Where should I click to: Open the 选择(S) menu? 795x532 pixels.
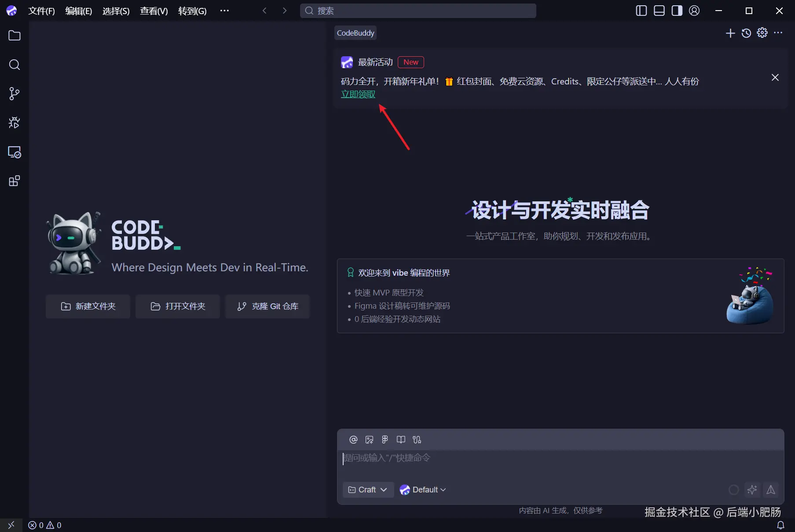click(x=116, y=11)
